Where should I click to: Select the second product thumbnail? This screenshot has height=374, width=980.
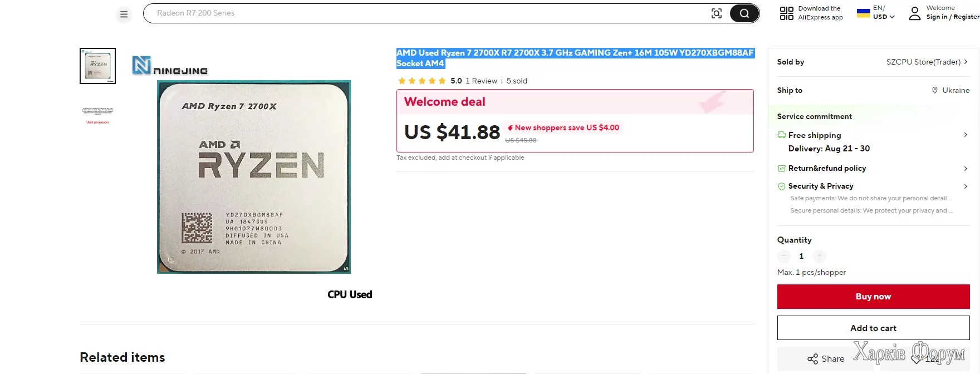coord(98,115)
